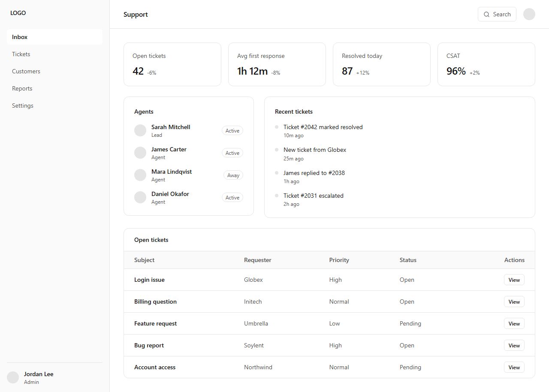Click Mara Lindqvist's Away badge

233,175
